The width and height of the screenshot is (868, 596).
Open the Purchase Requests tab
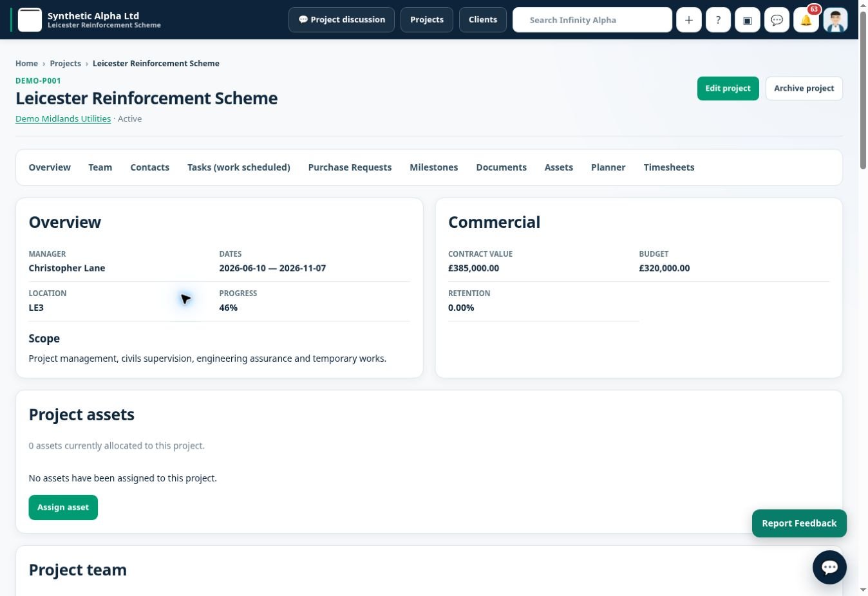coord(350,167)
